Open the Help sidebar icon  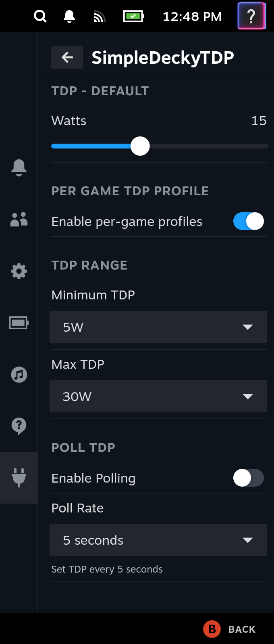click(x=19, y=426)
